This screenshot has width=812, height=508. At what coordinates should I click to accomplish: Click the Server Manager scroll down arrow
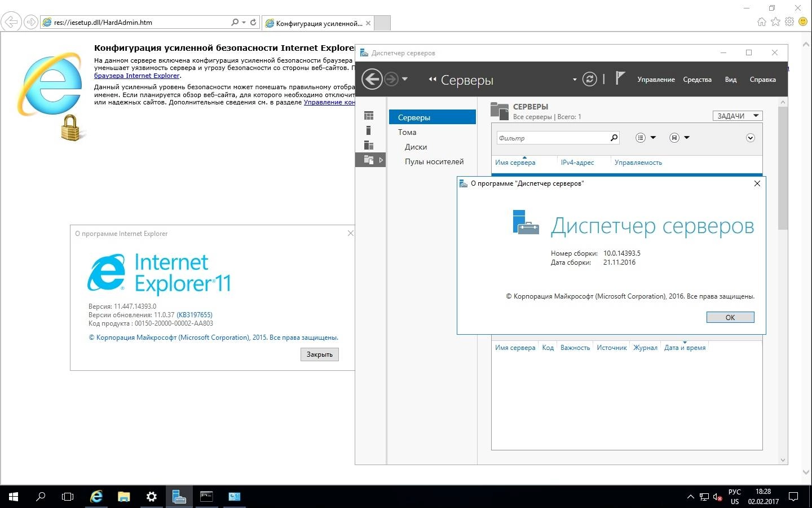[783, 460]
